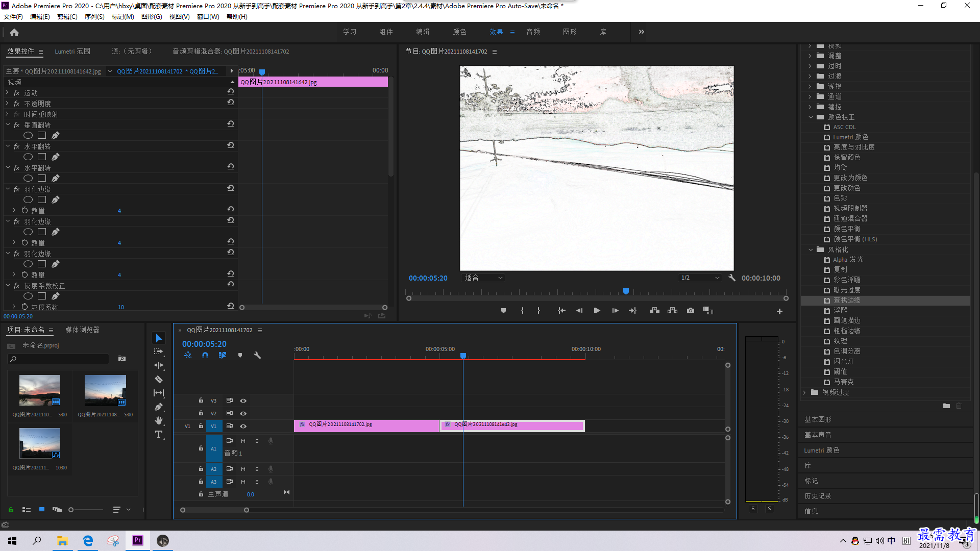This screenshot has width=980, height=551.
Task: Open the playback resolution 1/2 dropdown
Action: 700,278
